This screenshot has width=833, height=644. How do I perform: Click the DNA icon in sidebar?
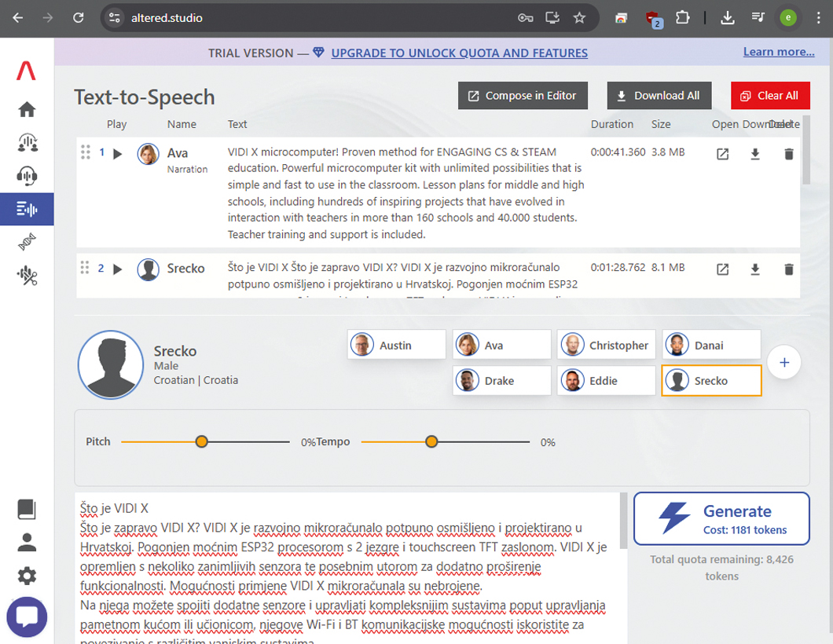click(x=27, y=243)
